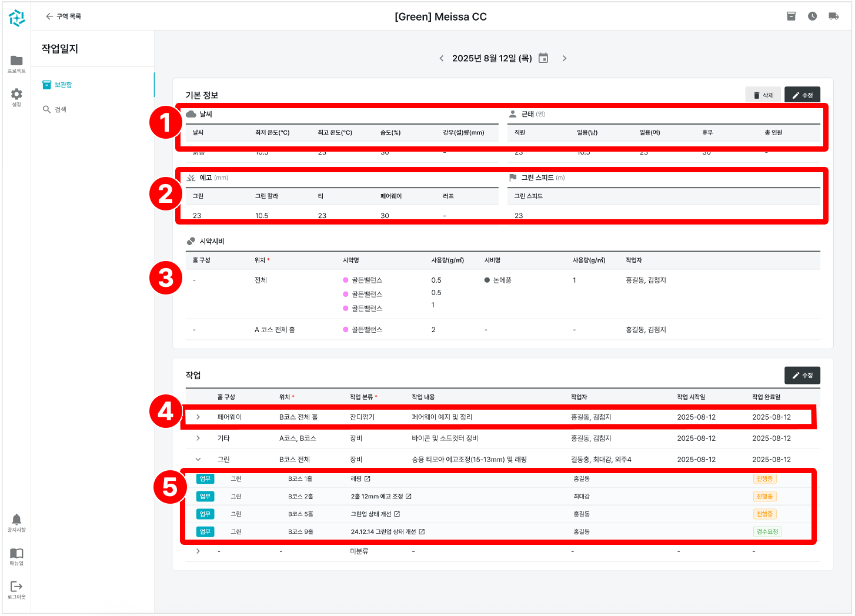Click the truck icon in header
This screenshot has width=855, height=616.
click(833, 16)
